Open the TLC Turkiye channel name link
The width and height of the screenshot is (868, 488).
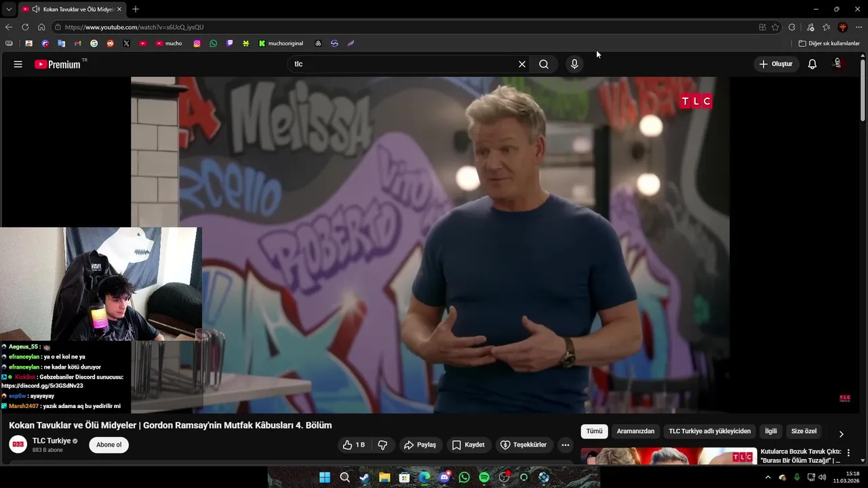(52, 441)
